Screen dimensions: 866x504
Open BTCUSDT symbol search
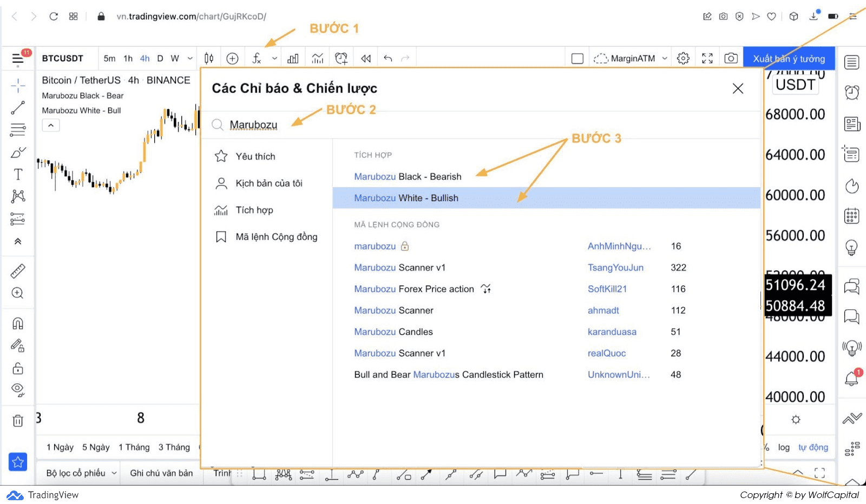63,58
